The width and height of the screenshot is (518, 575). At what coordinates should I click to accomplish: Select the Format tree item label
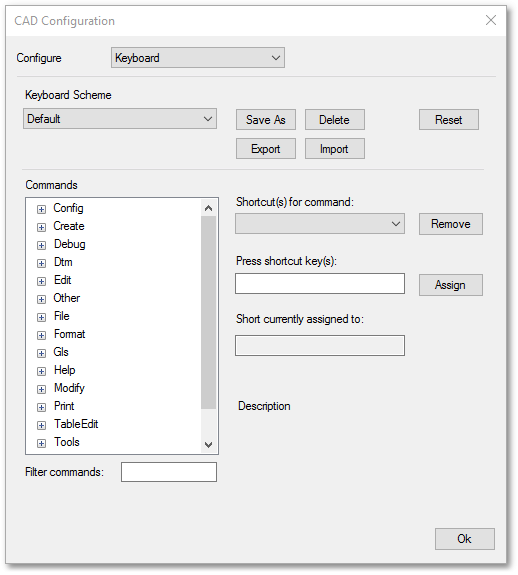(69, 334)
